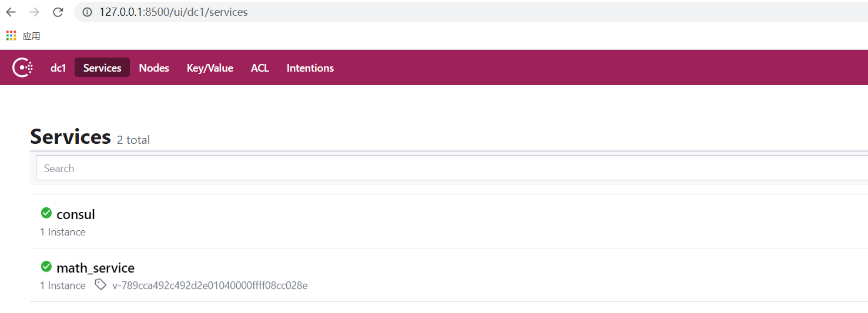Click the tag icon under math_service
Image resolution: width=868 pixels, height=313 pixels.
pos(100,285)
